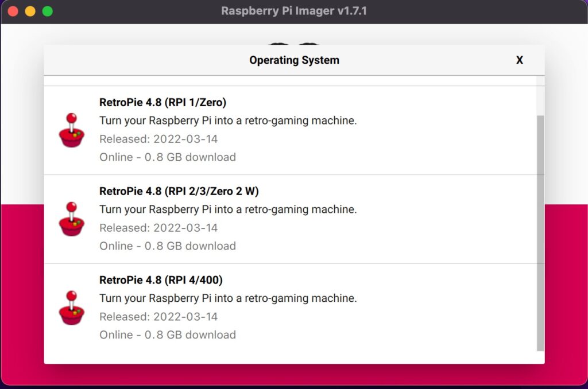Click joystick icon for RetroPie RPI 1/Zero
The width and height of the screenshot is (588, 389).
click(72, 130)
